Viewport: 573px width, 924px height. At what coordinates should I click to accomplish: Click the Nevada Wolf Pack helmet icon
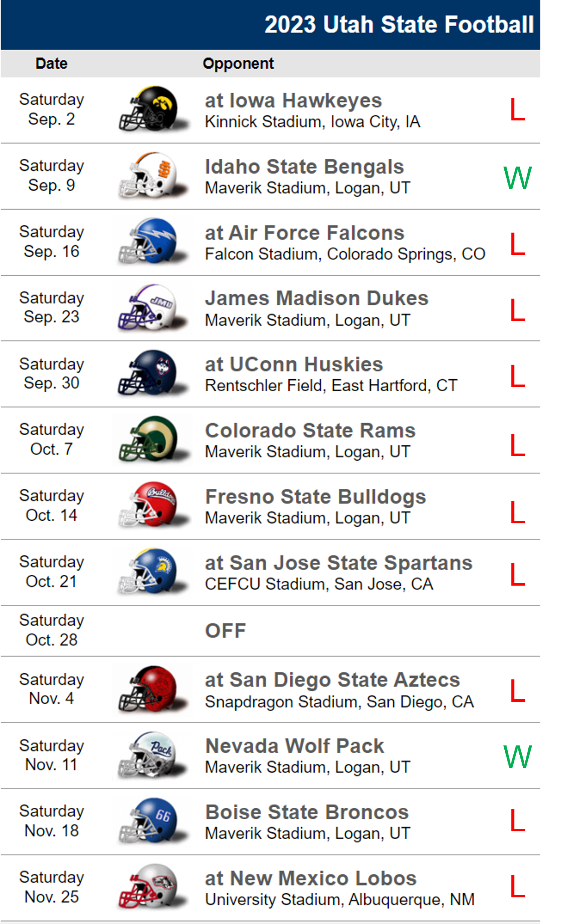153,755
